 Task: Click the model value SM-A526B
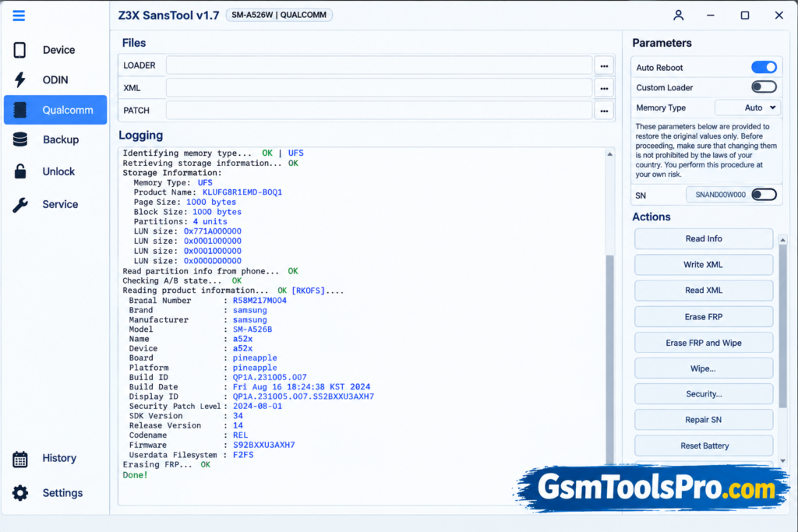tap(252, 329)
